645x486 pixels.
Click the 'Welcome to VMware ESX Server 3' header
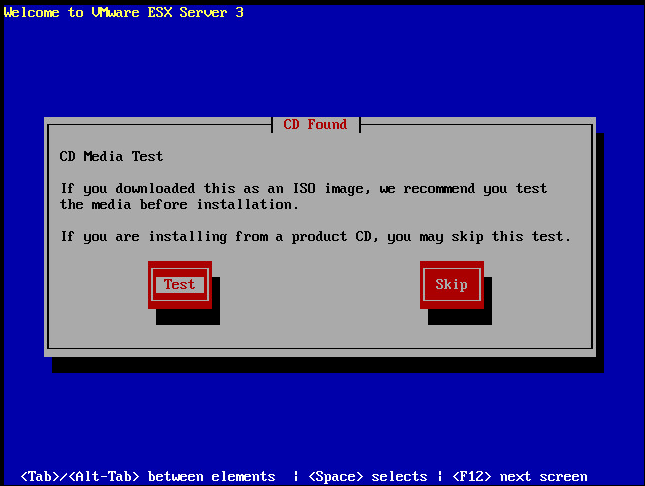(x=123, y=12)
